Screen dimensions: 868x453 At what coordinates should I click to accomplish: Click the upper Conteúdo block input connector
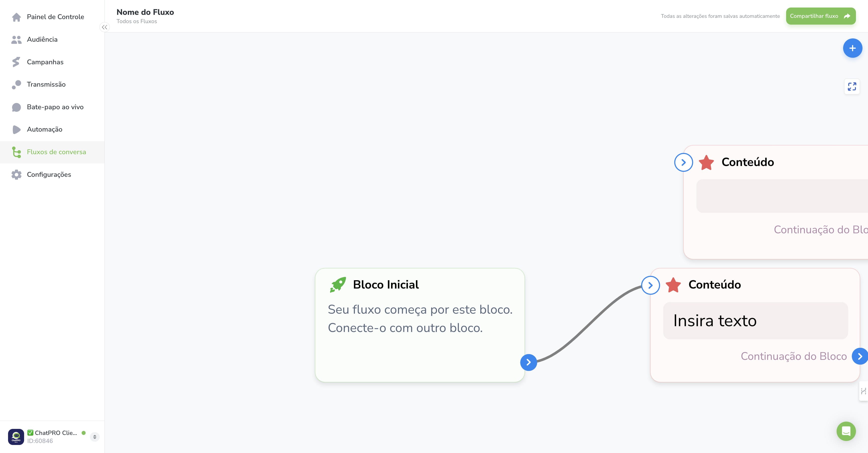tap(683, 162)
